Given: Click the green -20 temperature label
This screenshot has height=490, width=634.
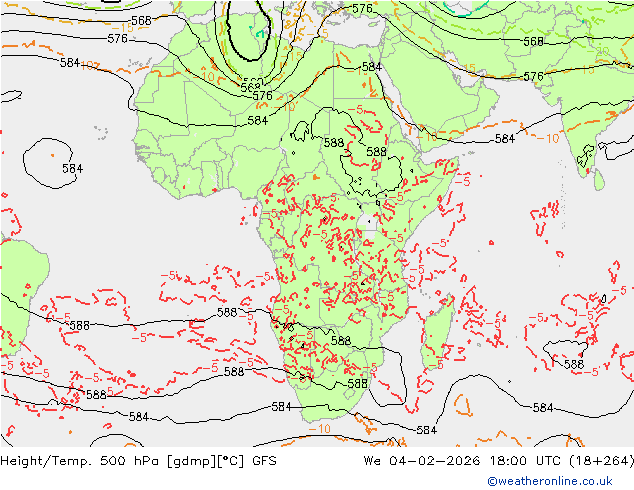Looking at the screenshot, I should pos(598,51).
